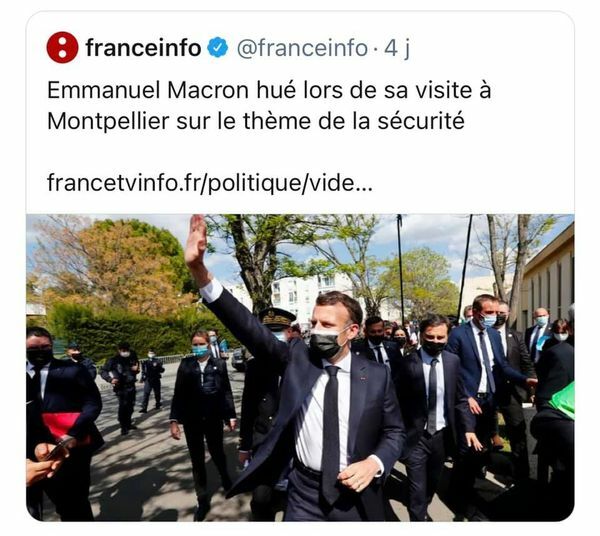The image size is (600, 536).
Task: Click the blue verified badge
Action: 218,48
